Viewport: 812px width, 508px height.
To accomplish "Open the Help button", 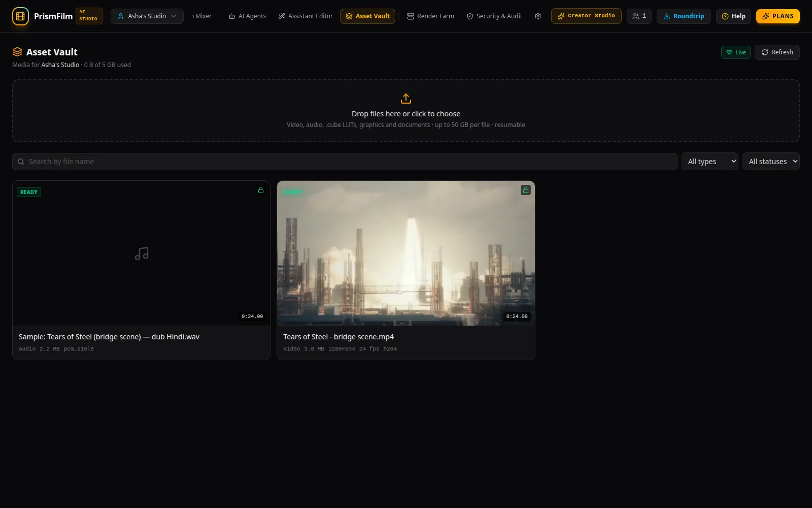I will point(733,16).
